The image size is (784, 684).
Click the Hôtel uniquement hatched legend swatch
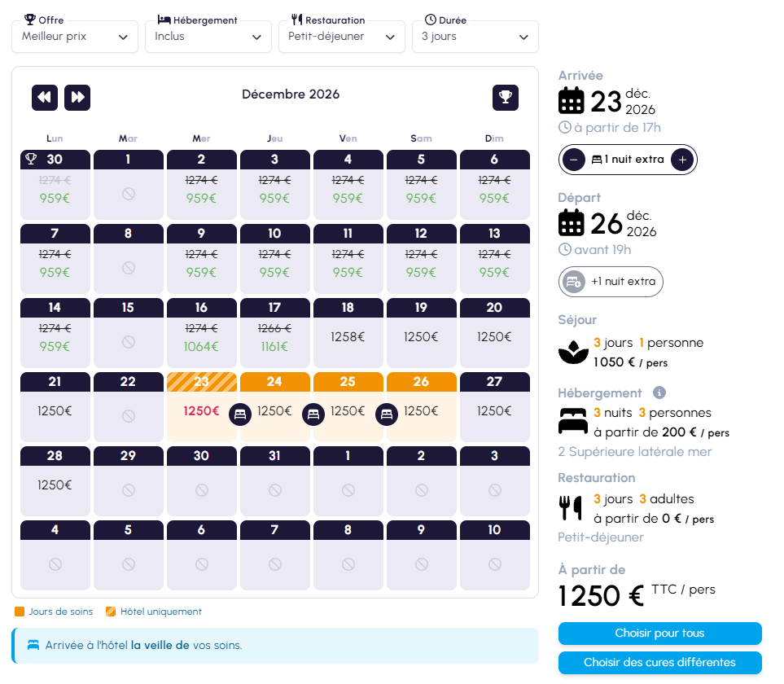111,612
